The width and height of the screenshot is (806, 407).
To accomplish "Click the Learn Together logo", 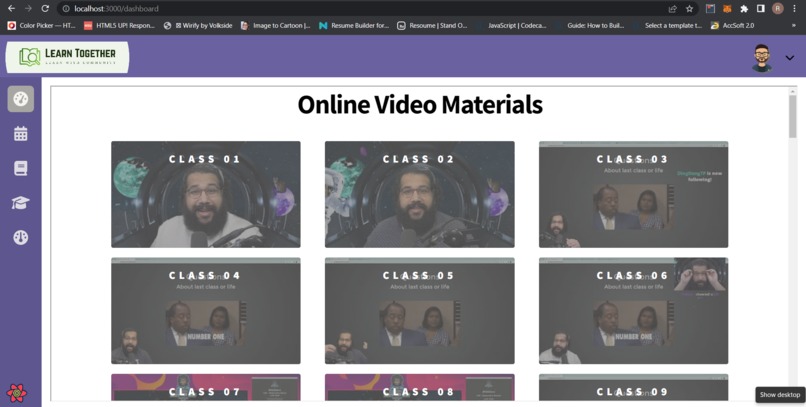I will click(x=67, y=57).
